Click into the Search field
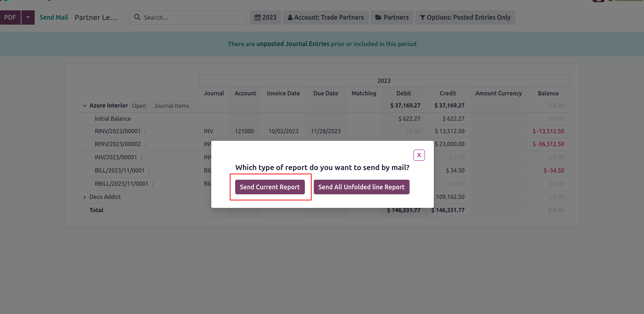 193,18
